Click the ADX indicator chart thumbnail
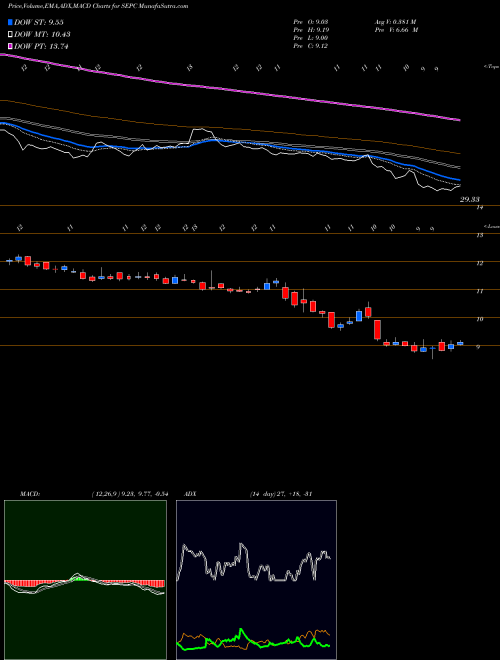 256,580
